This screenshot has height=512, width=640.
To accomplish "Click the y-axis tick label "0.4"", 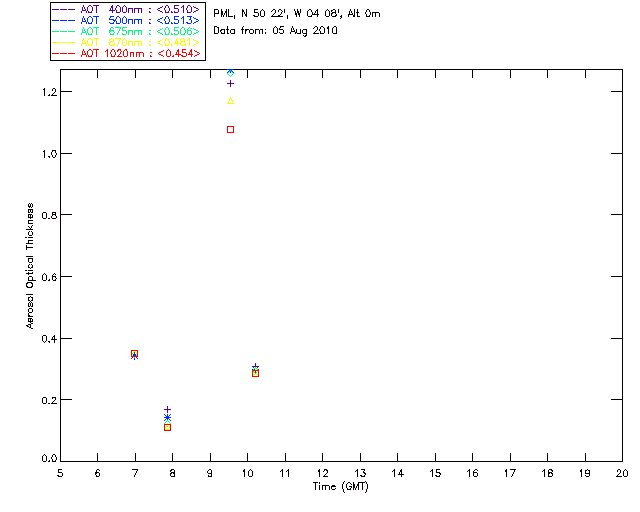I will [49, 339].
